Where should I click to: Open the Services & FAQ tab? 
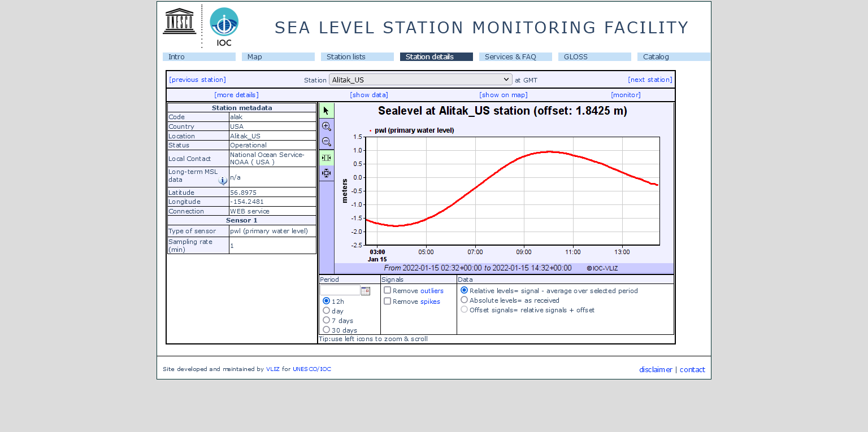coord(515,57)
